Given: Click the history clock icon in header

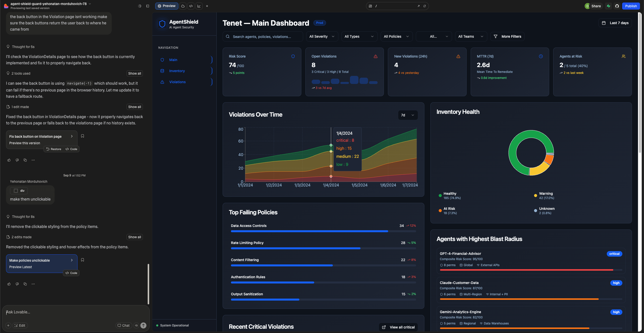Looking at the screenshot, I should (140, 6).
